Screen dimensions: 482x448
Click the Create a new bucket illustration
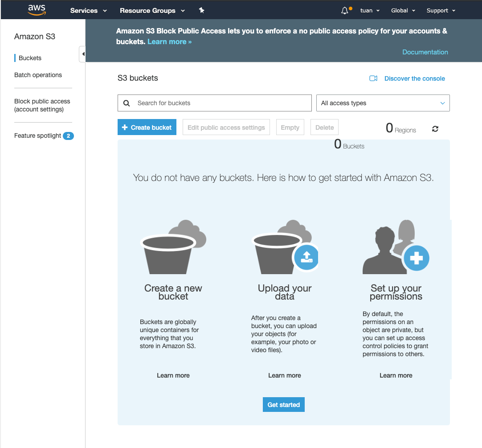pyautogui.click(x=173, y=247)
